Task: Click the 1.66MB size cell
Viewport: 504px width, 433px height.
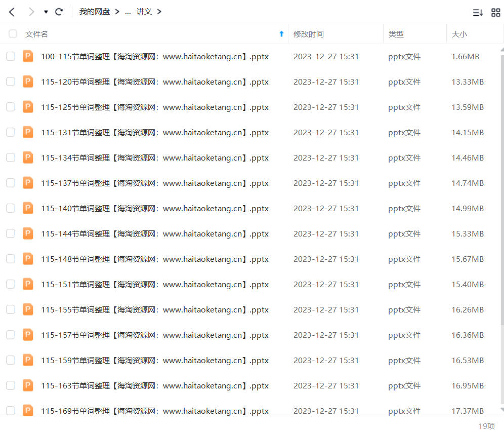Action: click(465, 57)
